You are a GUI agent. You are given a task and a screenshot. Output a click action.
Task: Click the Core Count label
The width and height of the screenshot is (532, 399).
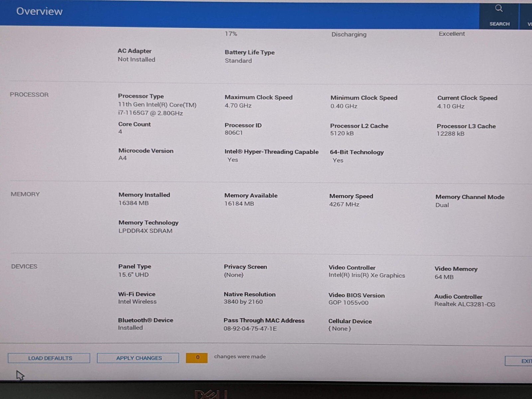[134, 124]
